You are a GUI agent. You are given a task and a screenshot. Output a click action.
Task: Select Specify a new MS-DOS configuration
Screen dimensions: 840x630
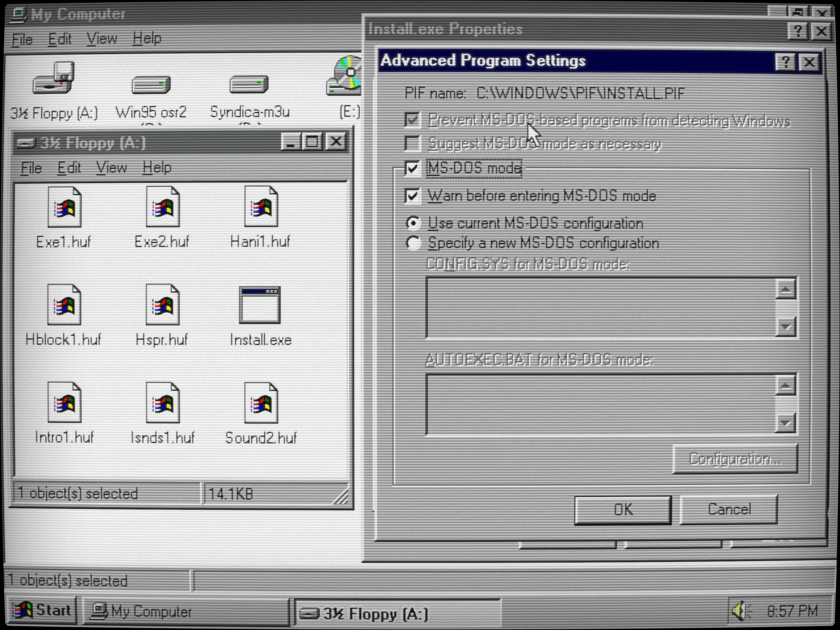click(x=413, y=243)
